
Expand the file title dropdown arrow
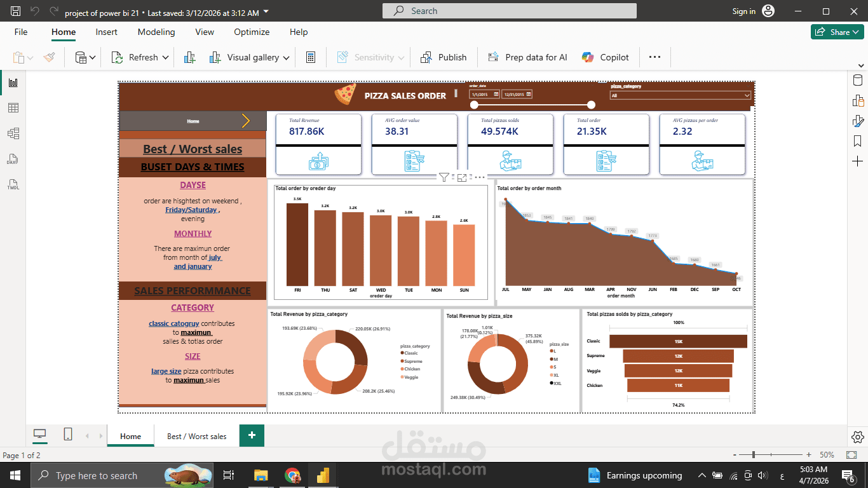pos(266,12)
